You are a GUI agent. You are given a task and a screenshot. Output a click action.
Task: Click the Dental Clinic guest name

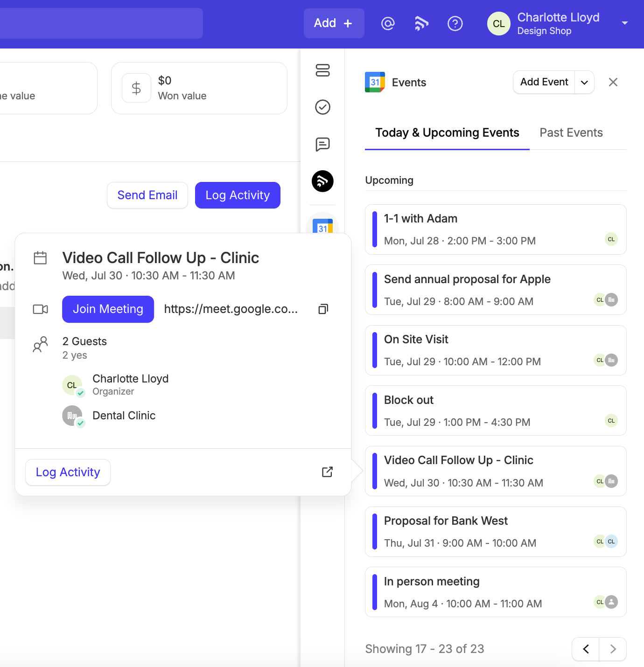(124, 416)
